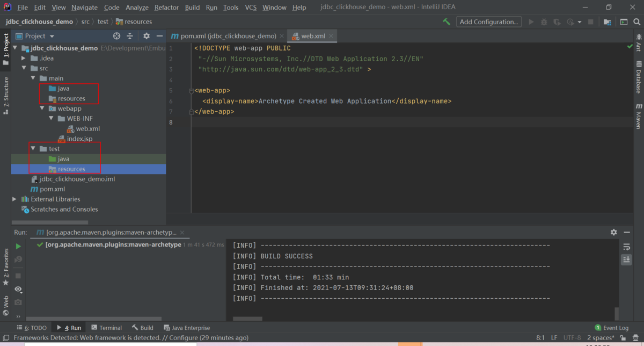Select index.jsp in project tree
The height and width of the screenshot is (346, 644).
[x=79, y=139]
